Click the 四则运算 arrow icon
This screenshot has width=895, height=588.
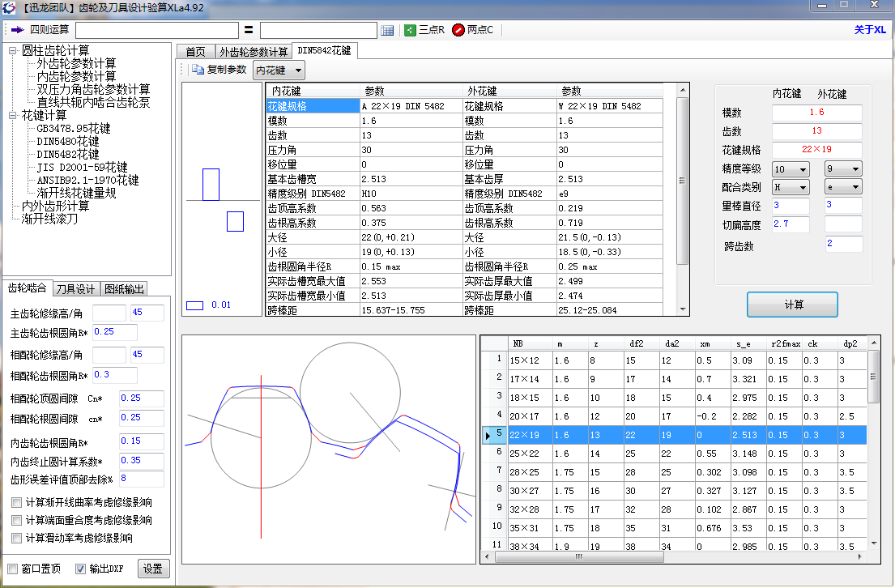18,30
